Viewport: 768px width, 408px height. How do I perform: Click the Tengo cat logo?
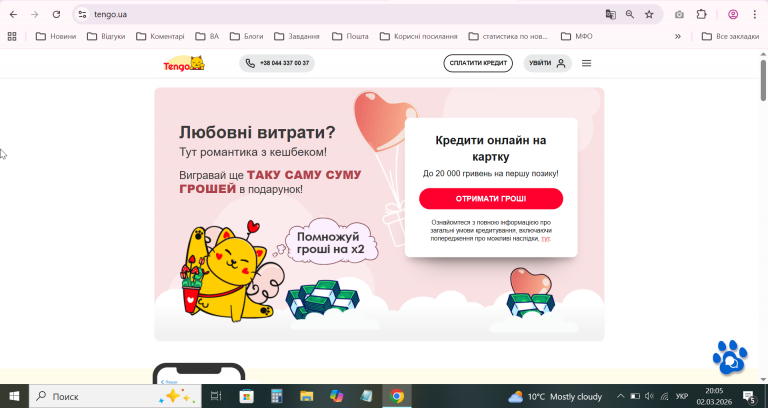(184, 63)
